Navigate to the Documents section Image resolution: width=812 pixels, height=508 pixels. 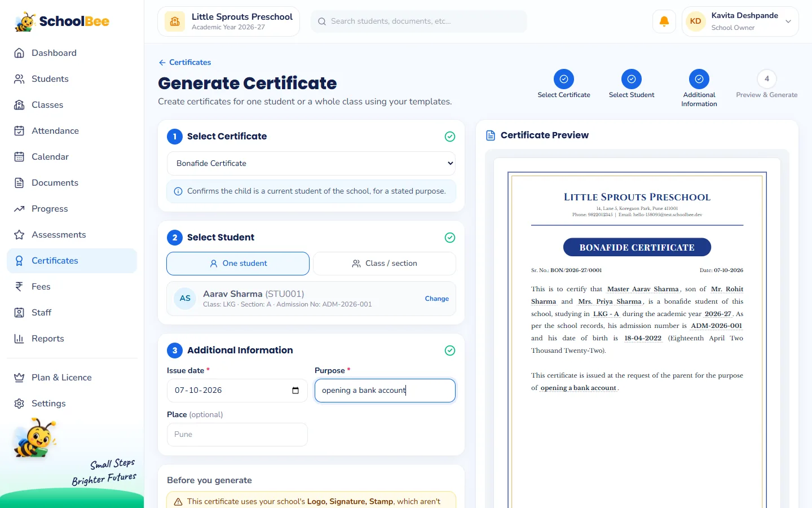pos(72,183)
